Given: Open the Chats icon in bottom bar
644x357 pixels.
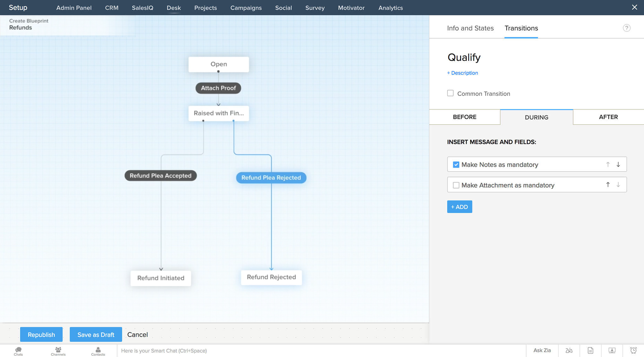Looking at the screenshot, I should [18, 351].
